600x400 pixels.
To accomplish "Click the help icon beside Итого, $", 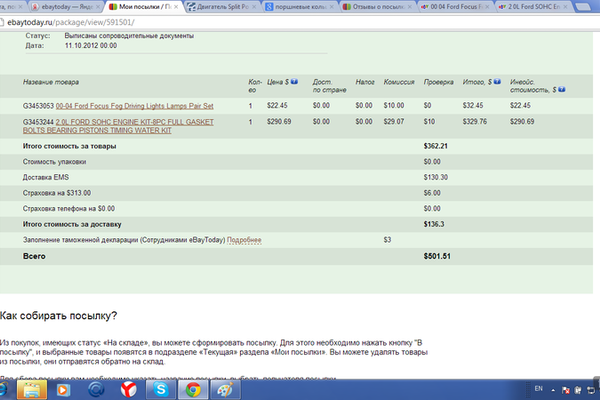I will pos(497,82).
